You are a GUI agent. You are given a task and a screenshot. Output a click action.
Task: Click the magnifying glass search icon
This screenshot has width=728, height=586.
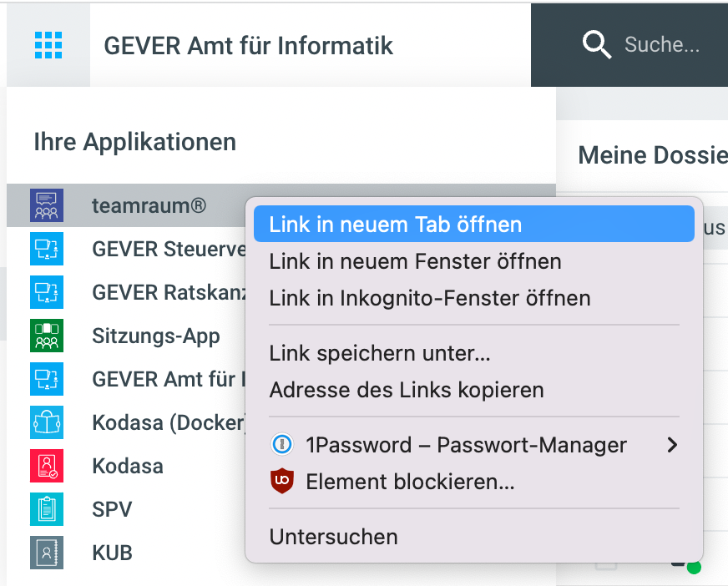[x=597, y=45]
